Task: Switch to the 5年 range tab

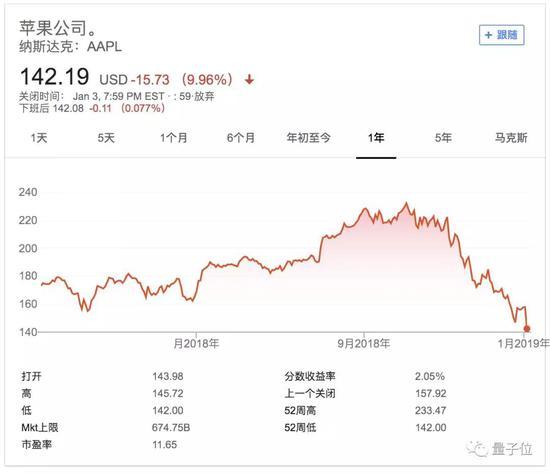Action: coord(443,138)
